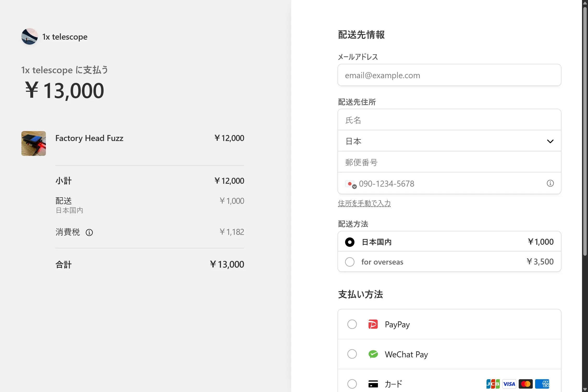Choose PayPay payment radio button
Screen dimensions: 588x392
click(352, 324)
